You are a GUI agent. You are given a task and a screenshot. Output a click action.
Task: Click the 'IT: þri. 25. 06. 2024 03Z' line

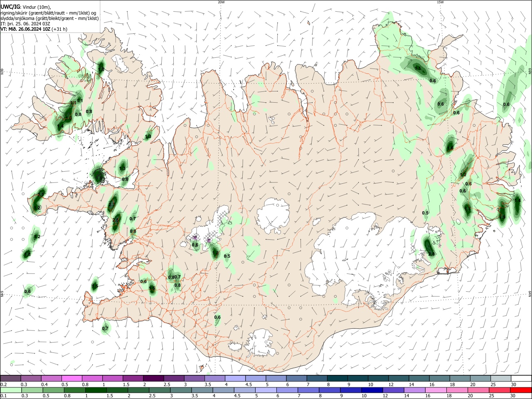26,24
